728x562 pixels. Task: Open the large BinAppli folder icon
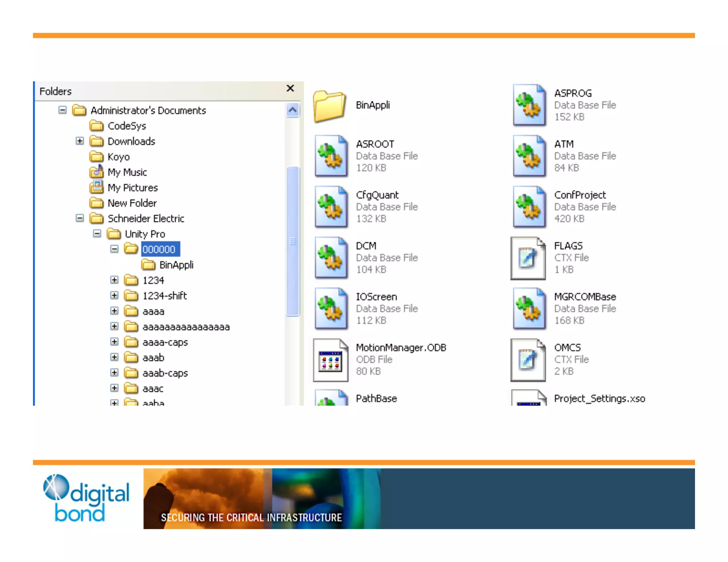pos(330,106)
